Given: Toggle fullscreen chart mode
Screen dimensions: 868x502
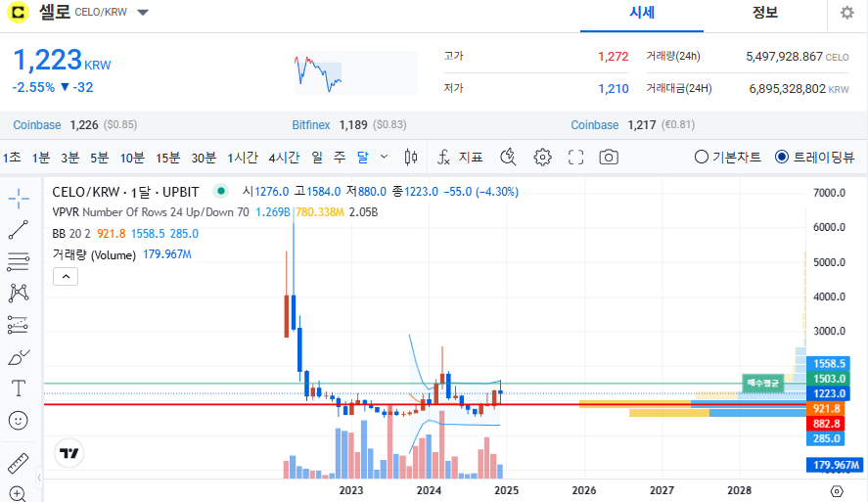Looking at the screenshot, I should pyautogui.click(x=575, y=158).
